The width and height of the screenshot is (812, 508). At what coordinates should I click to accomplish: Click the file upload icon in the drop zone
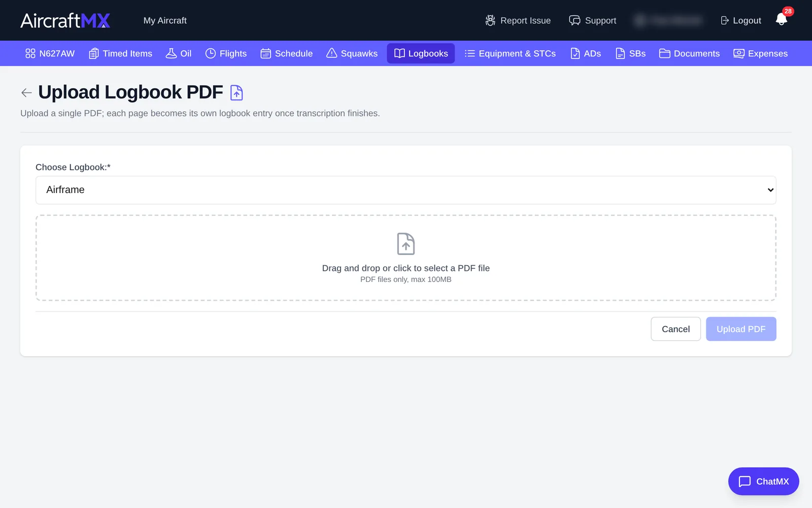(406, 244)
